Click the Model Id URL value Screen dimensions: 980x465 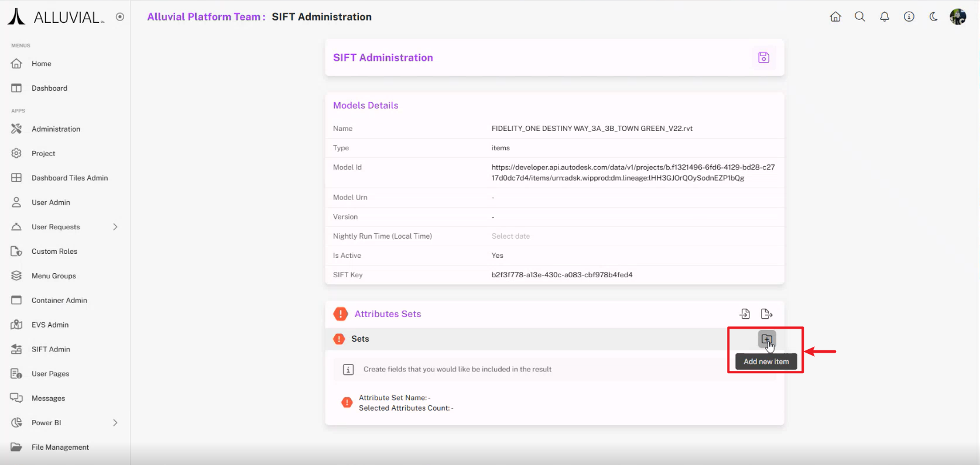click(x=632, y=173)
